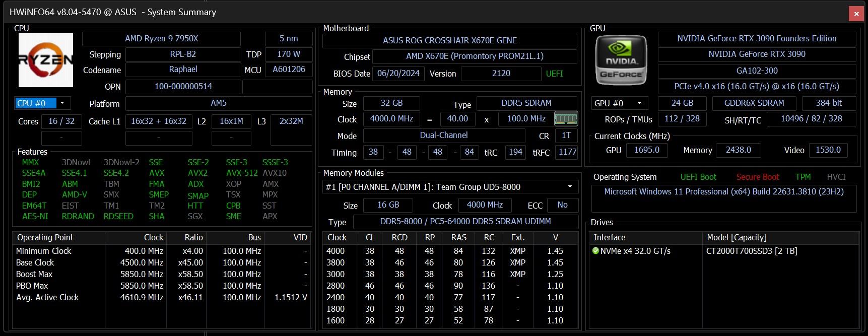868x336 pixels.
Task: Expand the memory module selection dropdown
Action: (x=450, y=187)
